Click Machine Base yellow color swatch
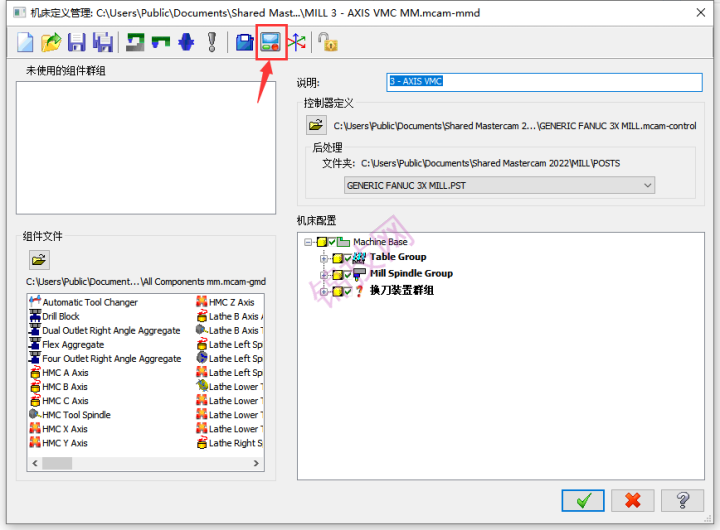This screenshot has width=720, height=530. click(322, 242)
